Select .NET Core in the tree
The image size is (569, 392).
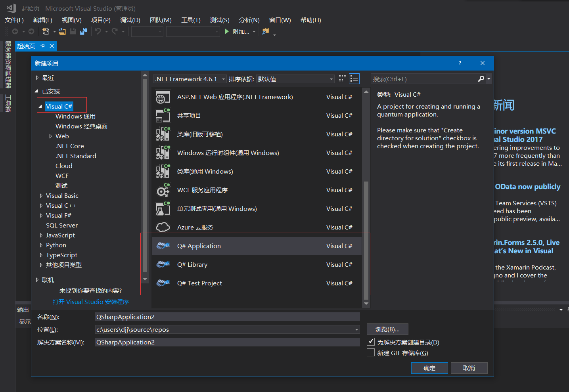click(70, 146)
